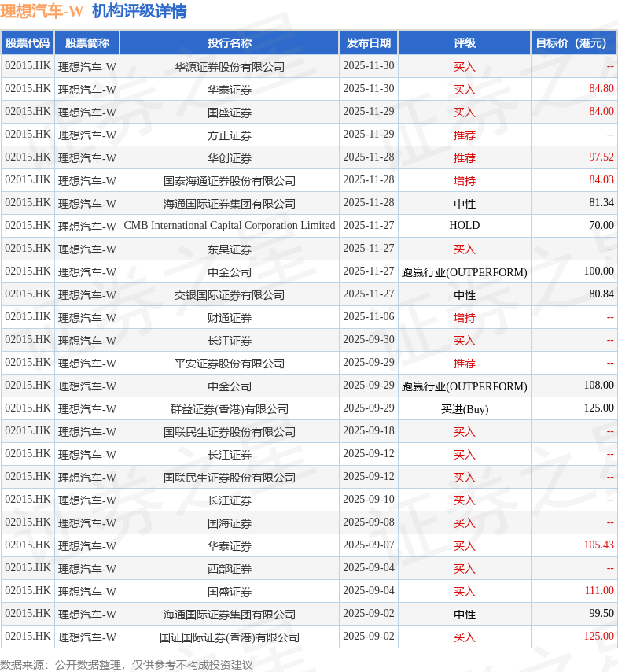
Task: Click the 发布日期 column header
Action: [368, 42]
